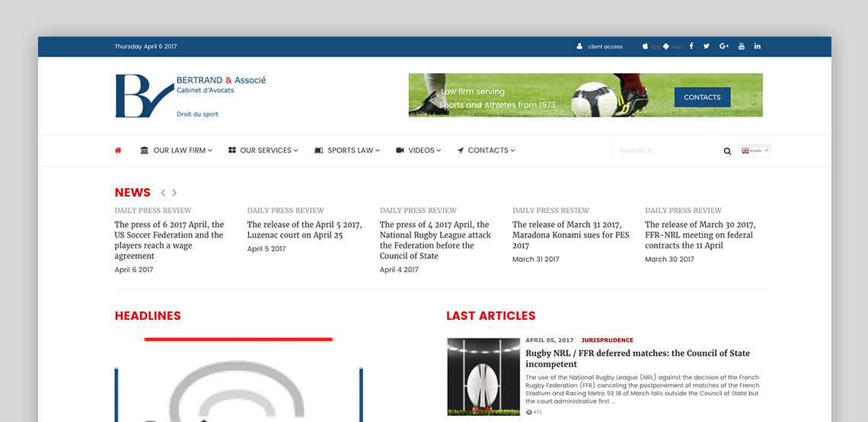Expand the OUR SERVICES menu

[263, 150]
